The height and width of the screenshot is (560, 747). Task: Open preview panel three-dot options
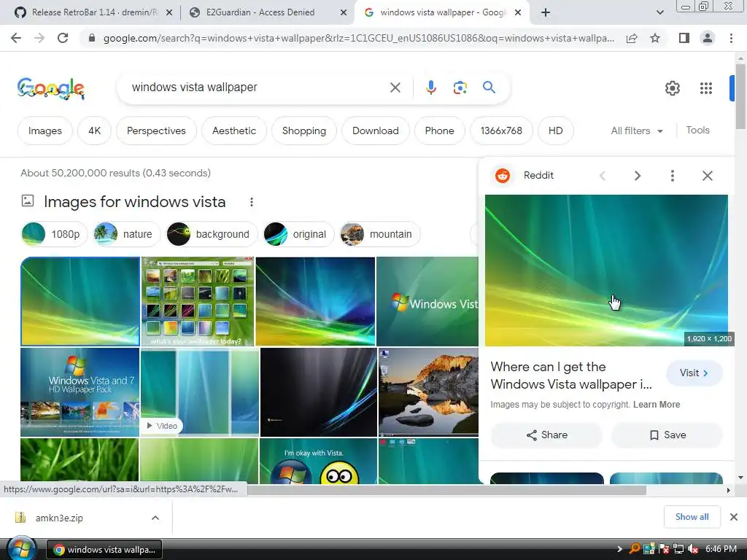pos(672,176)
